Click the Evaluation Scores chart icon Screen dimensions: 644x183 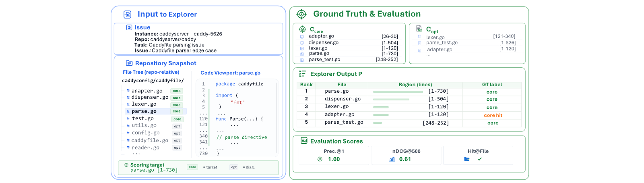click(x=304, y=141)
